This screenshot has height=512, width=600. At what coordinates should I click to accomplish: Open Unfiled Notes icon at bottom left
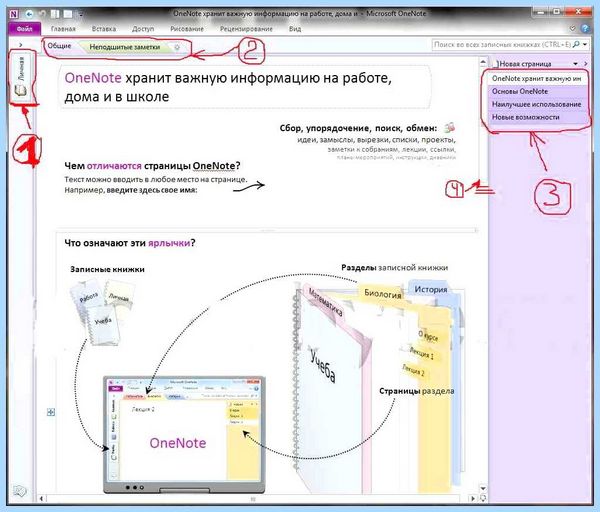coord(20,491)
